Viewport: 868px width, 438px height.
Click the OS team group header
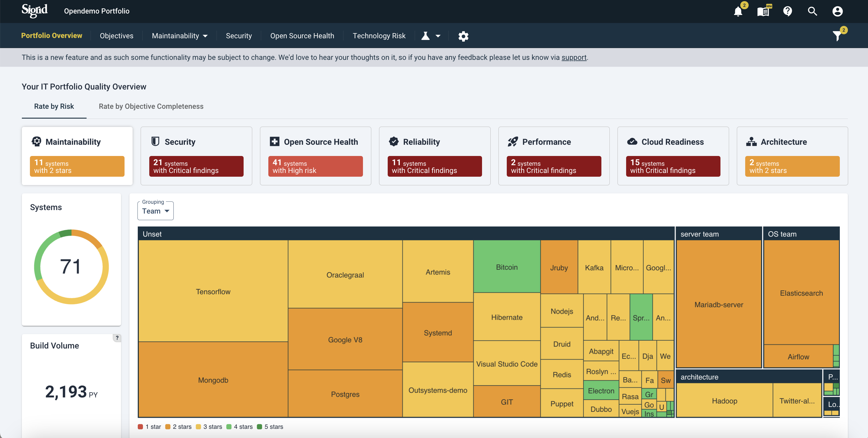pyautogui.click(x=801, y=234)
